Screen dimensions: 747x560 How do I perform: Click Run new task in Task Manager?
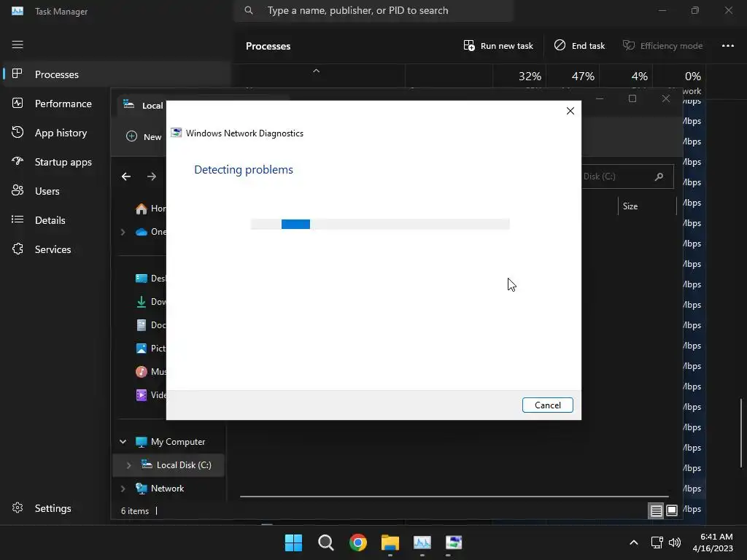[498, 46]
